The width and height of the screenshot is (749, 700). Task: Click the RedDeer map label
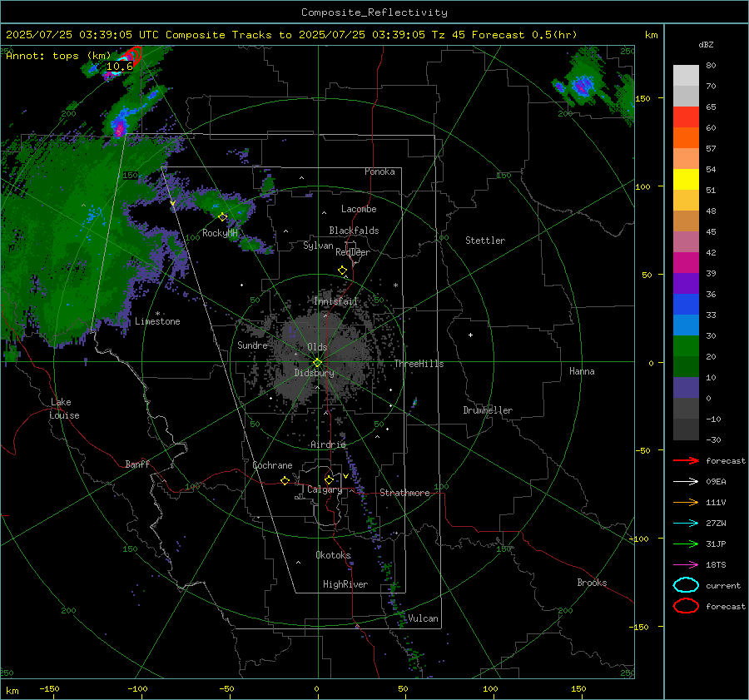click(353, 252)
